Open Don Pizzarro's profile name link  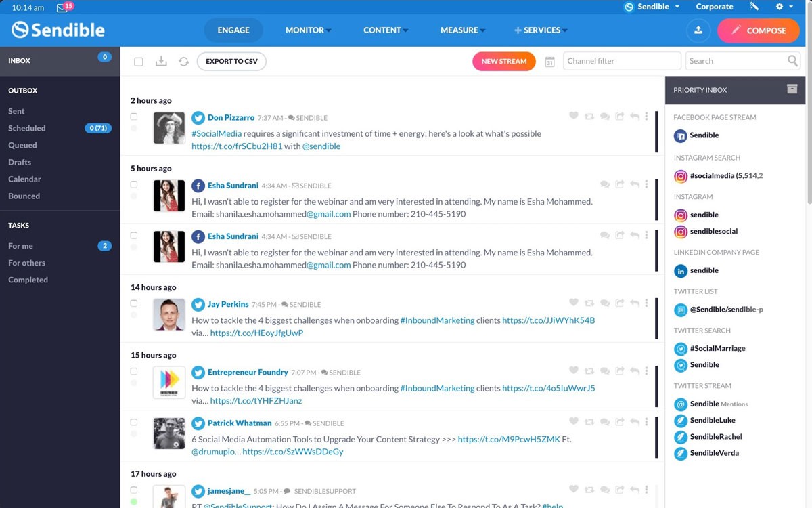[231, 117]
